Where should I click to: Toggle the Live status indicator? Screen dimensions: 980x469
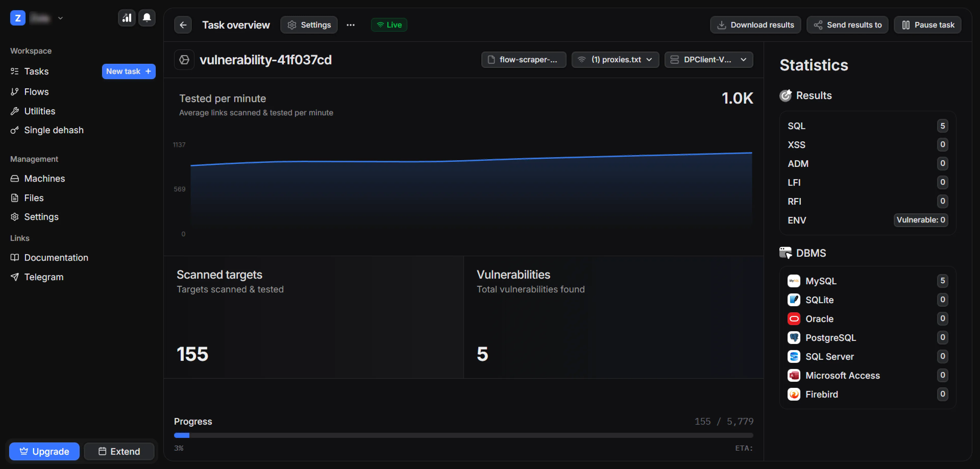pyautogui.click(x=389, y=25)
